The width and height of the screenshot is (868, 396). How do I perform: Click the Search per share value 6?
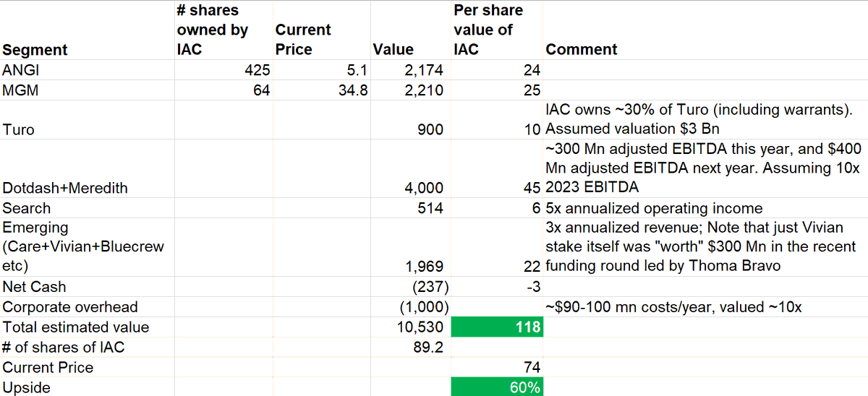tap(495, 208)
